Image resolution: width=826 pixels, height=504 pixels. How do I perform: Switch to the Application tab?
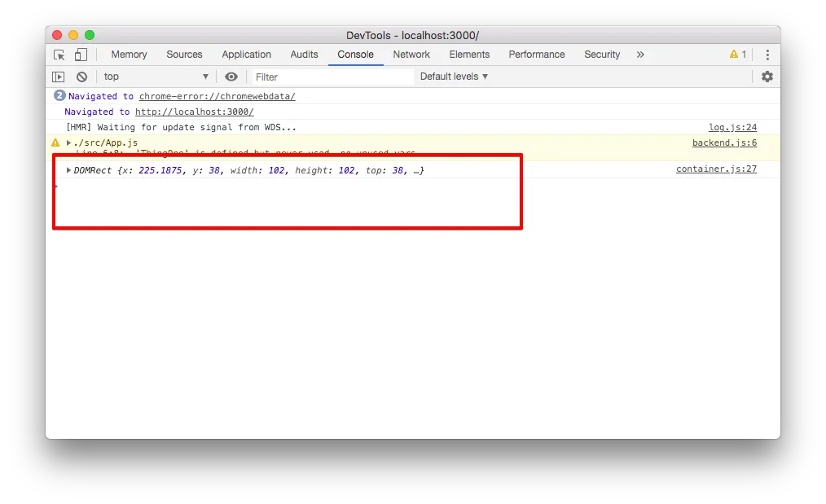tap(246, 55)
